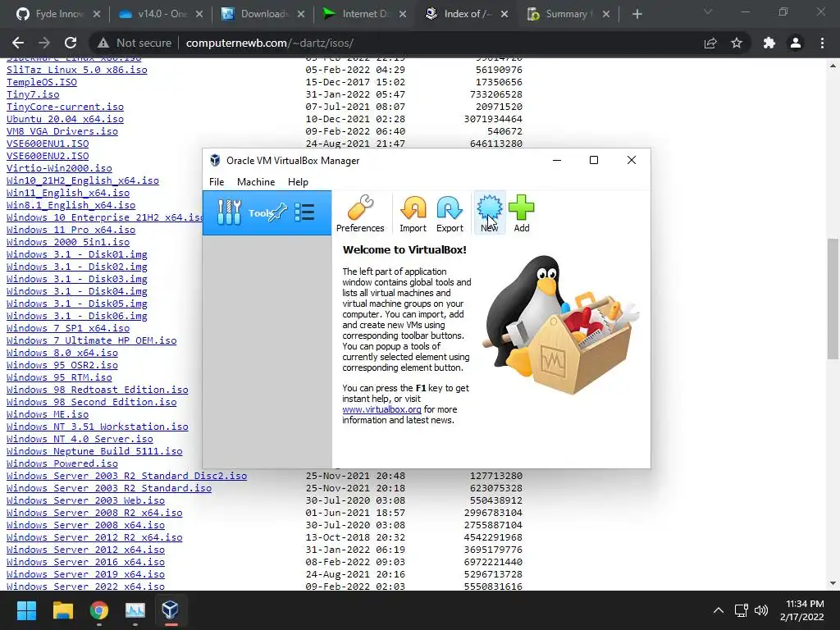Click the page vertical scrollbar thumb
This screenshot has height=630, width=840.
click(833, 299)
